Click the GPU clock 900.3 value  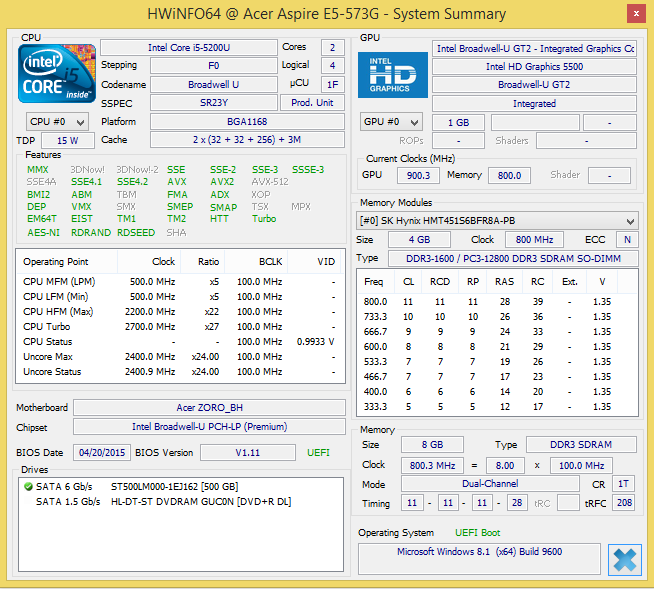(418, 175)
